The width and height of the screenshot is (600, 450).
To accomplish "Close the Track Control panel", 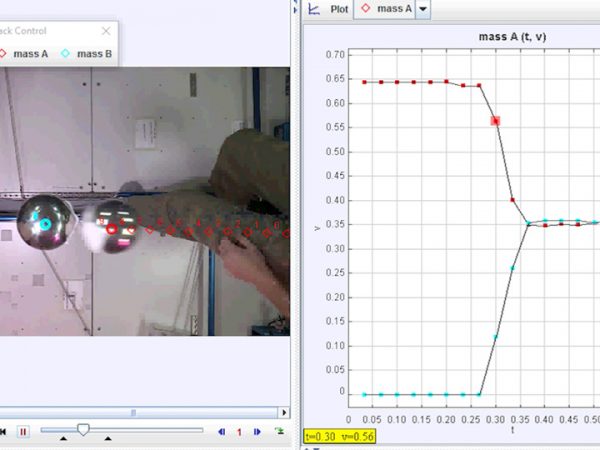I will pyautogui.click(x=106, y=31).
